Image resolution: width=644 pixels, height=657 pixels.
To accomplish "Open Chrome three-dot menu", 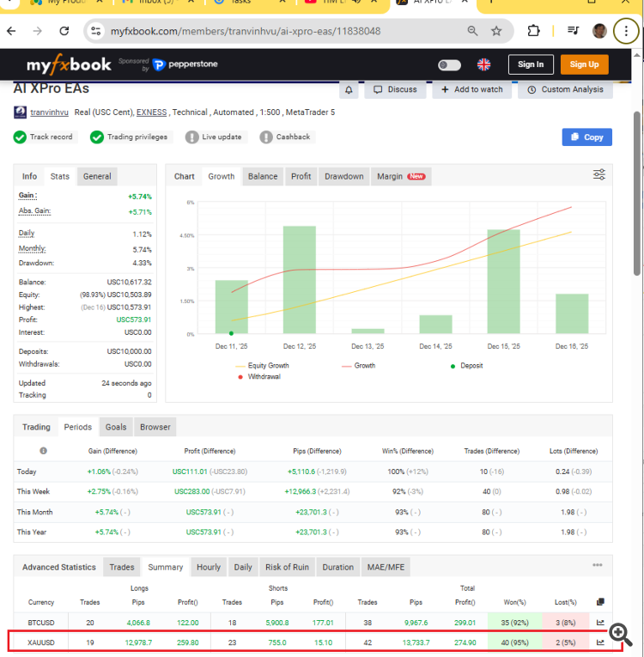I will 626,31.
